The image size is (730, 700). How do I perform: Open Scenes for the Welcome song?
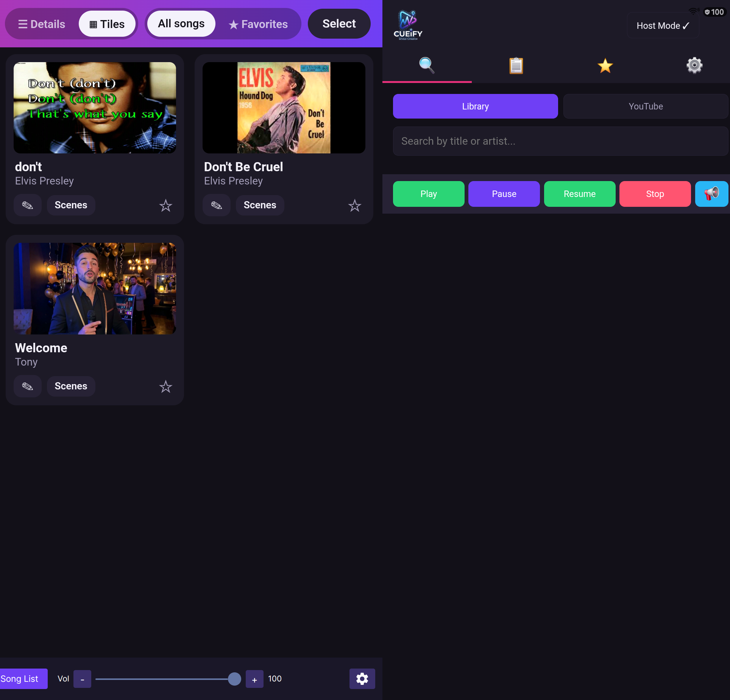point(71,386)
